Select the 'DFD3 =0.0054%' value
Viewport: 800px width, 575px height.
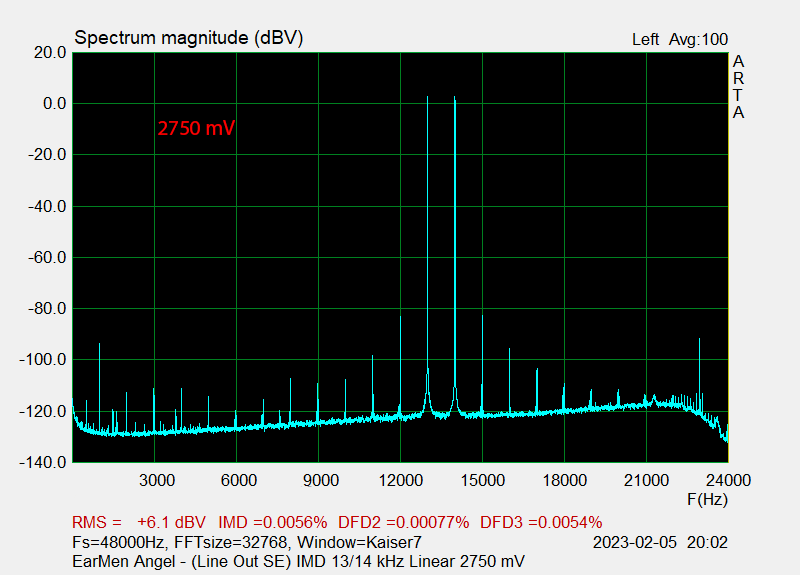(541, 522)
